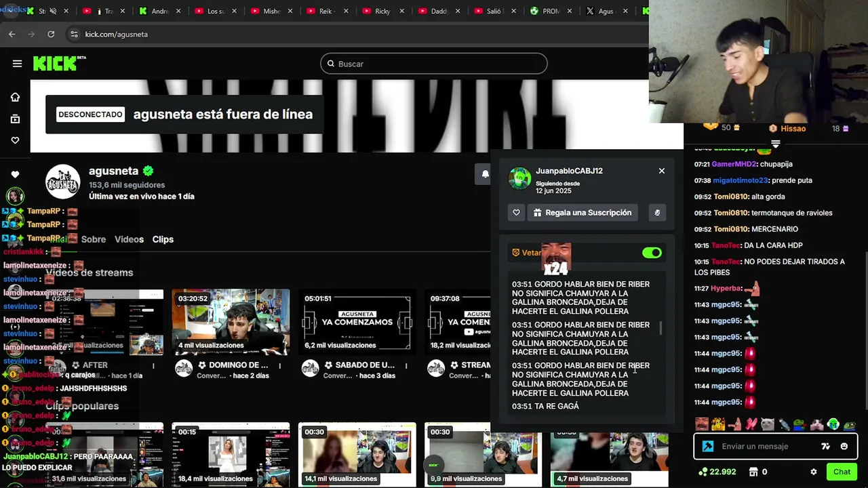
Task: Open the 05:01:51 'YA COMENZAMOS' video thumbnail
Action: (x=357, y=323)
